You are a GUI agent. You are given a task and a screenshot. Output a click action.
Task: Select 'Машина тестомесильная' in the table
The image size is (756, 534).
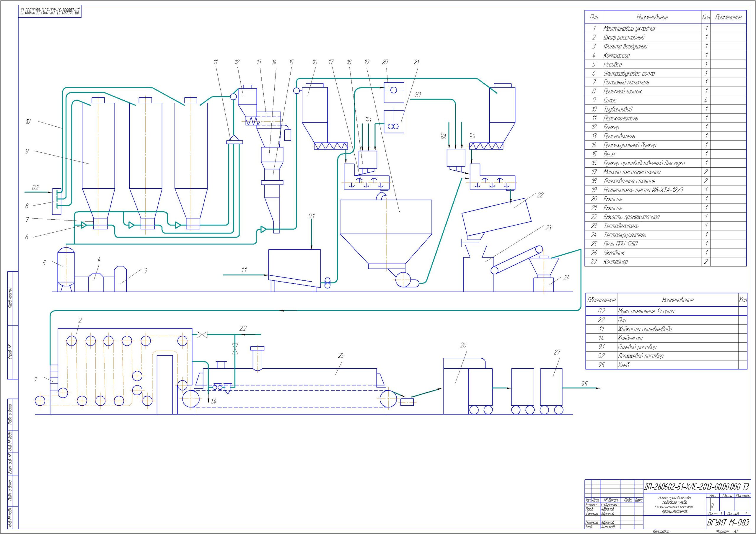click(x=632, y=172)
